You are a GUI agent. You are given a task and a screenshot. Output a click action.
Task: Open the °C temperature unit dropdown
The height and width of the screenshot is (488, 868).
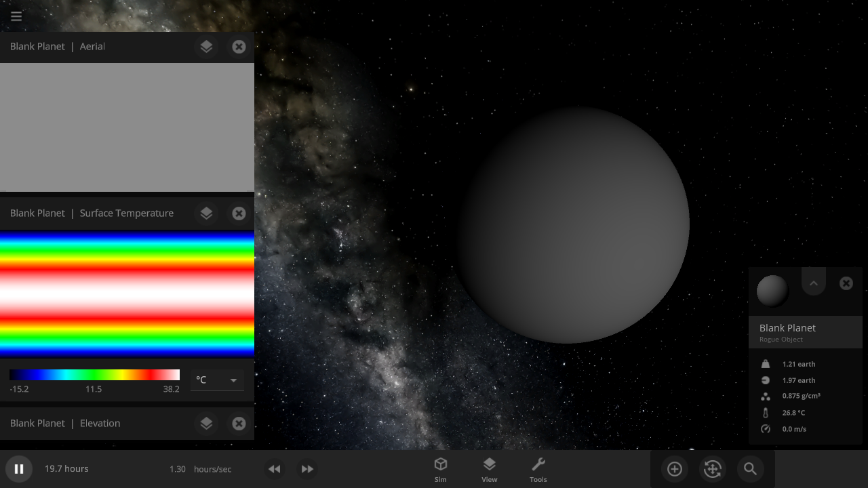click(x=217, y=380)
